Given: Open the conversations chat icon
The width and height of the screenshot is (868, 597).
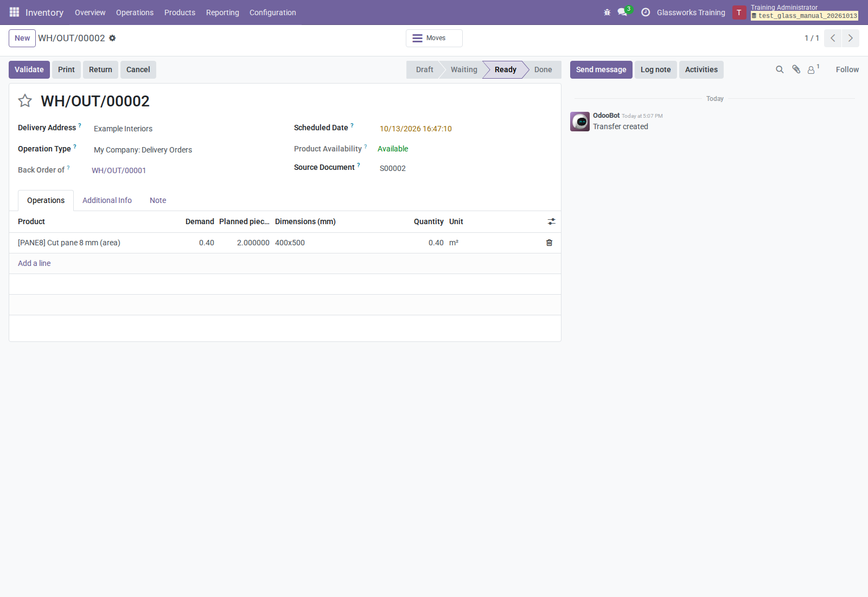Looking at the screenshot, I should click(622, 12).
